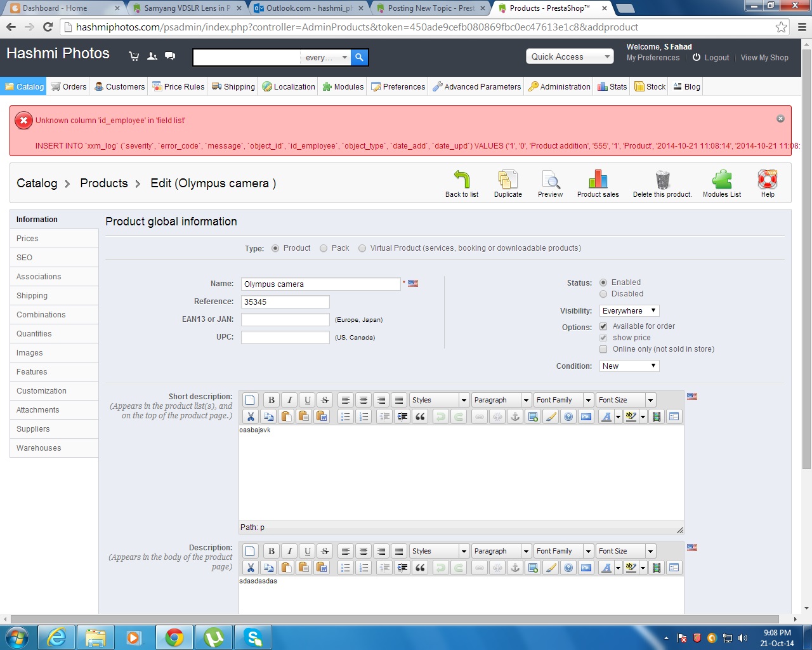
Task: Check the Online only option
Action: (603, 349)
